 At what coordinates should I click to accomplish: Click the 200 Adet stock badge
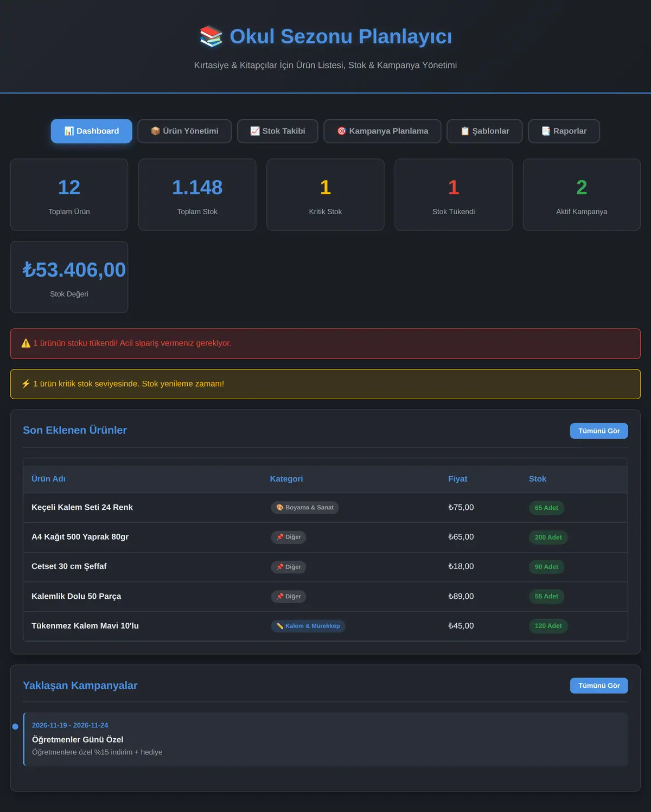pyautogui.click(x=548, y=538)
